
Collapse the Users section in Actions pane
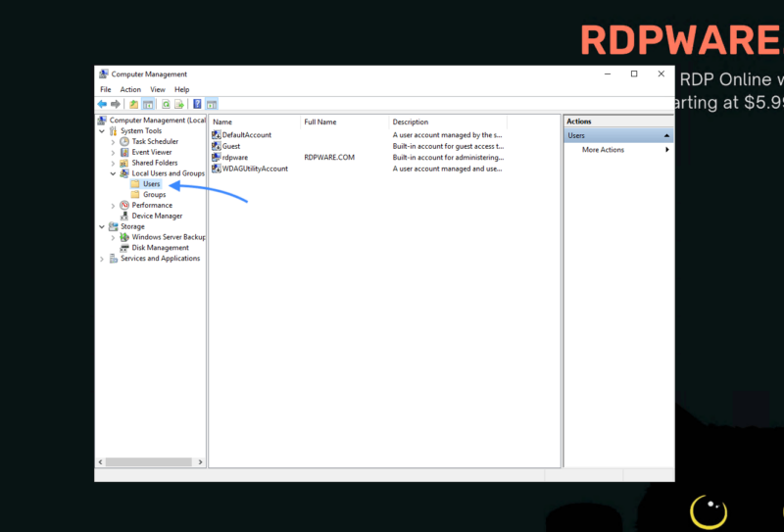(x=666, y=135)
